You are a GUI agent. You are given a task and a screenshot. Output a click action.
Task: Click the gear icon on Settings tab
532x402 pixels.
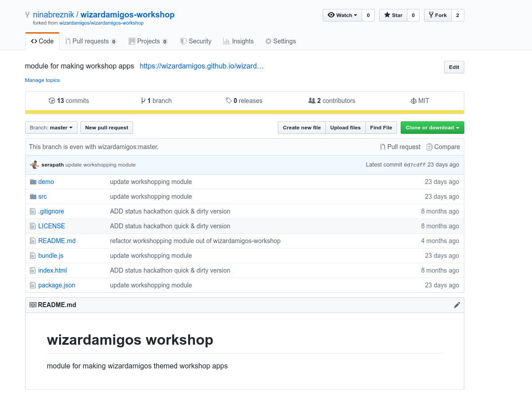[268, 41]
